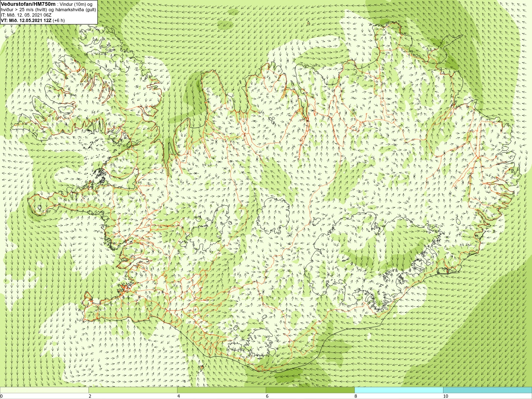Click the scale label '8' under color bar
The image size is (532, 399).
[356, 396]
